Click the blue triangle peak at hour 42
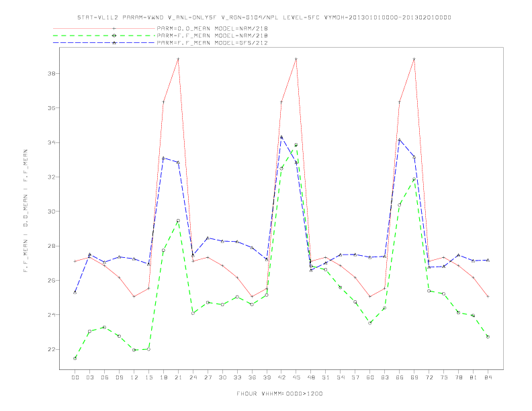 (281, 137)
